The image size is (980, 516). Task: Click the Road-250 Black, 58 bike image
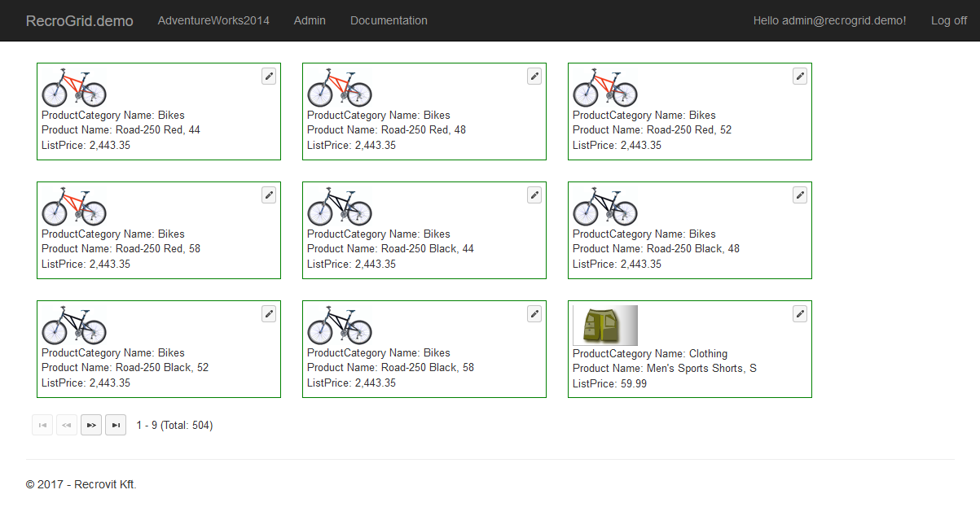click(x=340, y=325)
